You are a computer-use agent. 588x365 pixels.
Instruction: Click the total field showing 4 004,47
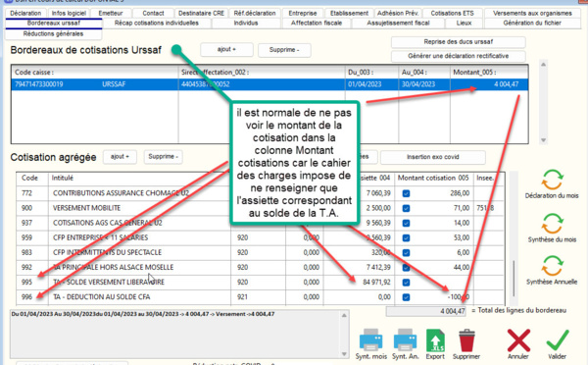426,311
